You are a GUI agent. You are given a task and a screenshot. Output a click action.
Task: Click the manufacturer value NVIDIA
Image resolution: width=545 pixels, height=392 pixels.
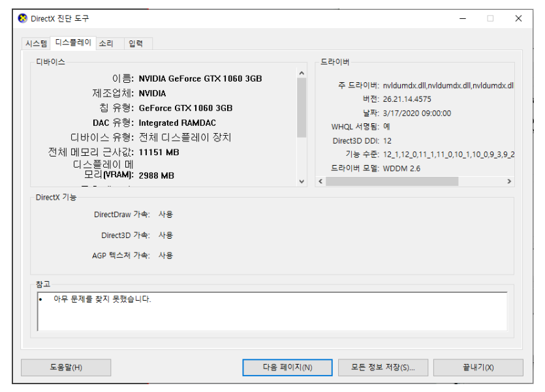[152, 93]
